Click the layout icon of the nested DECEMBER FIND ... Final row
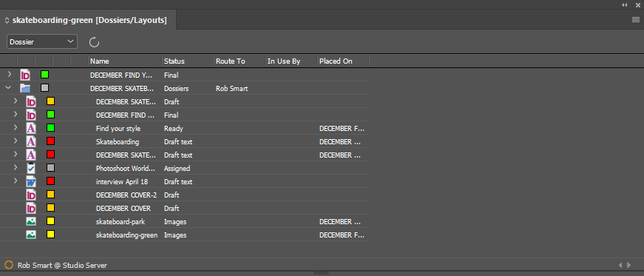This screenshot has height=276, width=644. coord(31,115)
